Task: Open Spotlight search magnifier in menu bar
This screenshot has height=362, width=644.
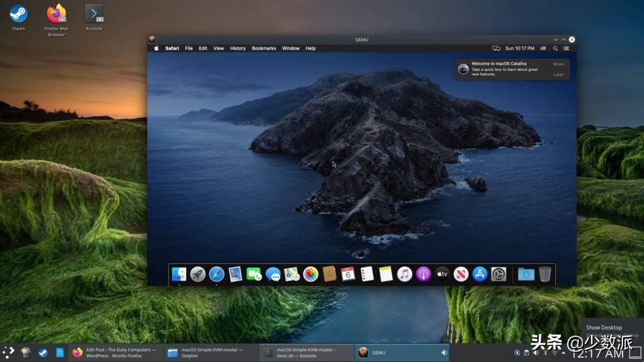Action: click(x=555, y=49)
